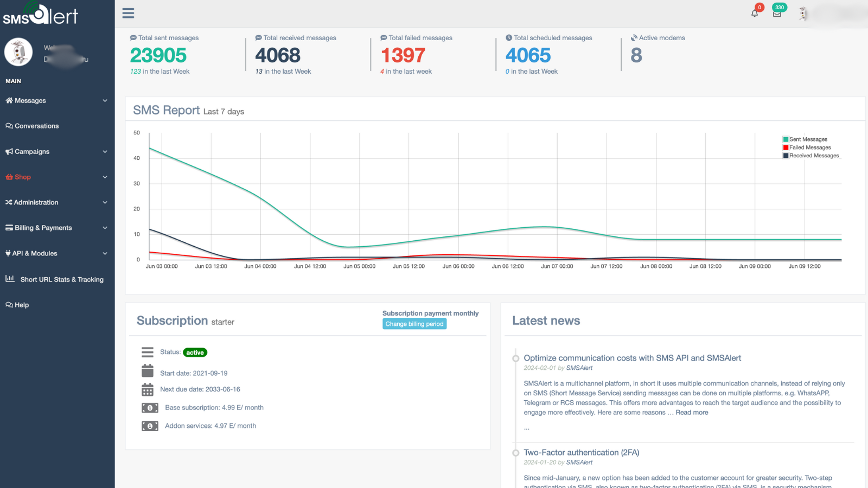Toggle Sent Messages in the chart legend
The height and width of the screenshot is (488, 868).
pyautogui.click(x=808, y=139)
